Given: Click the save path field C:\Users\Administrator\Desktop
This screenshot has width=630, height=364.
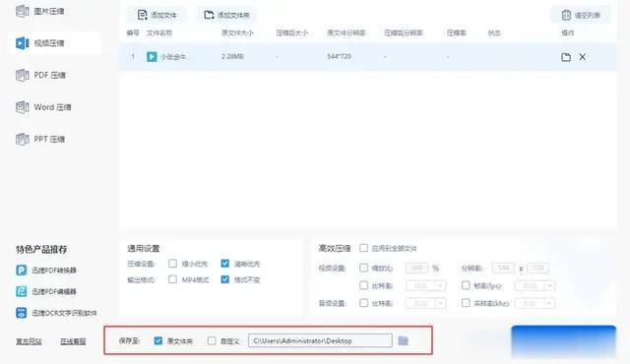Looking at the screenshot, I should tap(320, 340).
